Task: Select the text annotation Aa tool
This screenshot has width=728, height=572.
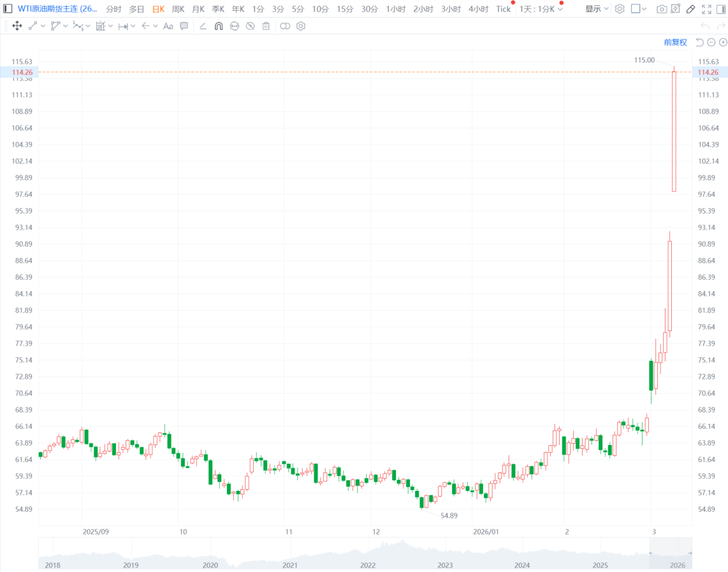Action: [168, 26]
